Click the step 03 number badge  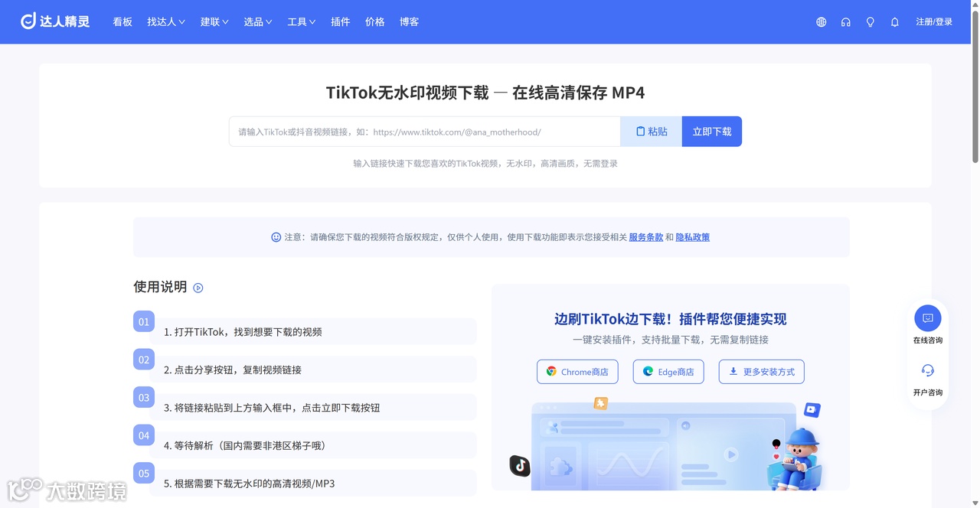(x=144, y=397)
